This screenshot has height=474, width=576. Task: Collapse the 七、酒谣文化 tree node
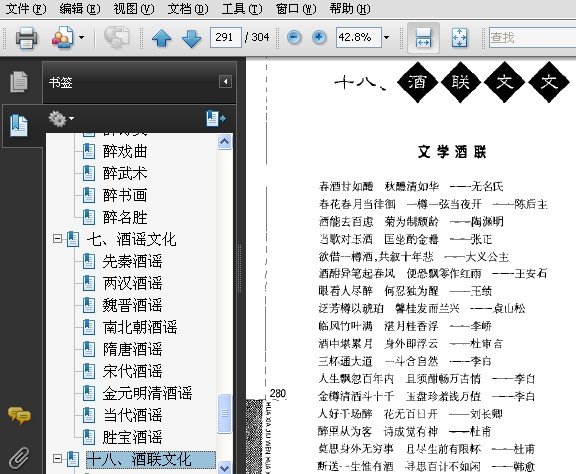(x=57, y=239)
